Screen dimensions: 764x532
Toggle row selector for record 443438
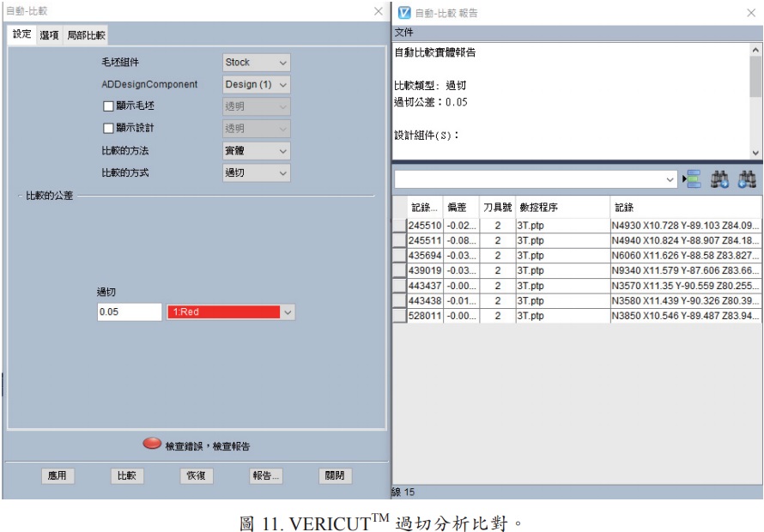click(x=399, y=300)
